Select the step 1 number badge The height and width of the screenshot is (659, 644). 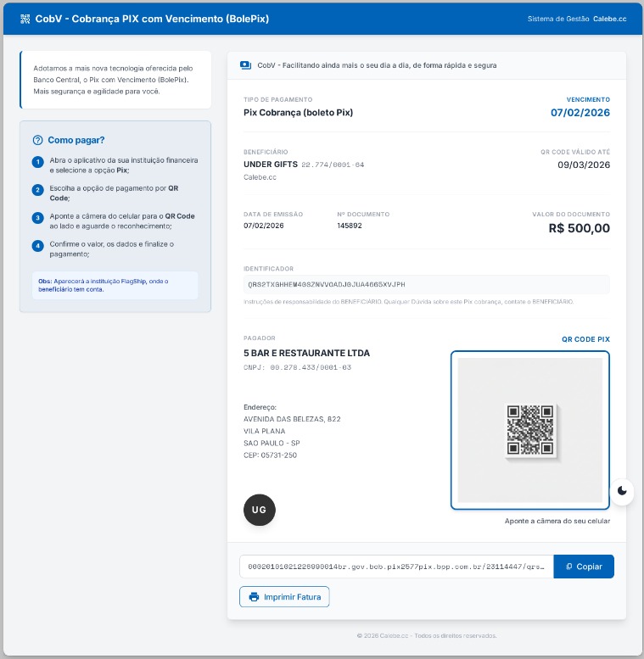[x=37, y=162]
